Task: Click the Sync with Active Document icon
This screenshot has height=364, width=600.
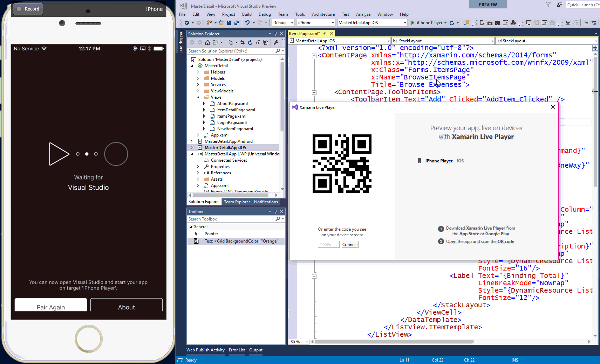Action: tap(243, 42)
